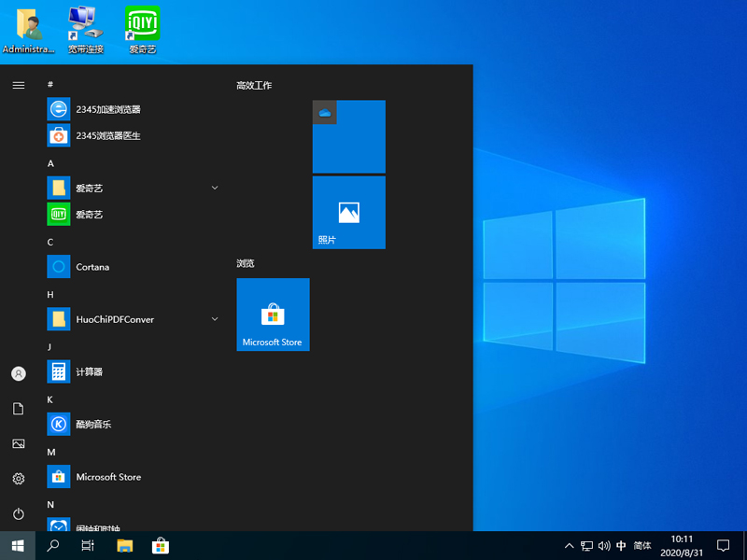This screenshot has width=747, height=560.
Task: Open the 照片 tile in Start menu
Action: click(348, 213)
